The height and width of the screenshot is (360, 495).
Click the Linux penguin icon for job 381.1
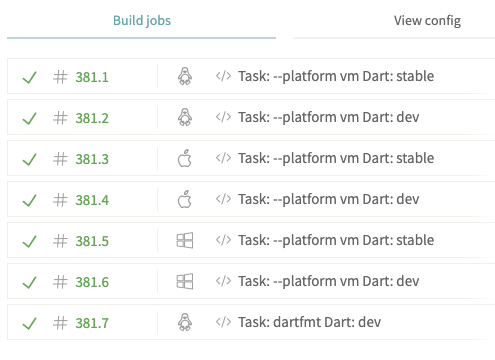[185, 76]
